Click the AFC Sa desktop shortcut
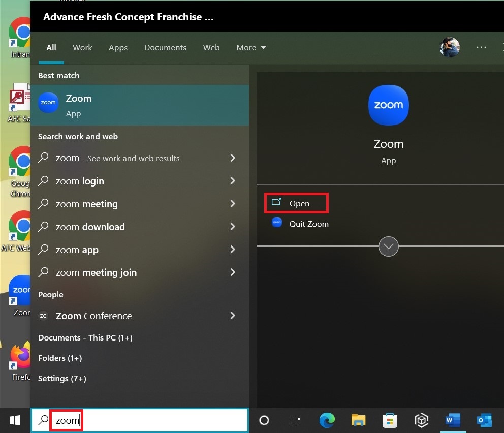504x433 pixels. pos(19,102)
